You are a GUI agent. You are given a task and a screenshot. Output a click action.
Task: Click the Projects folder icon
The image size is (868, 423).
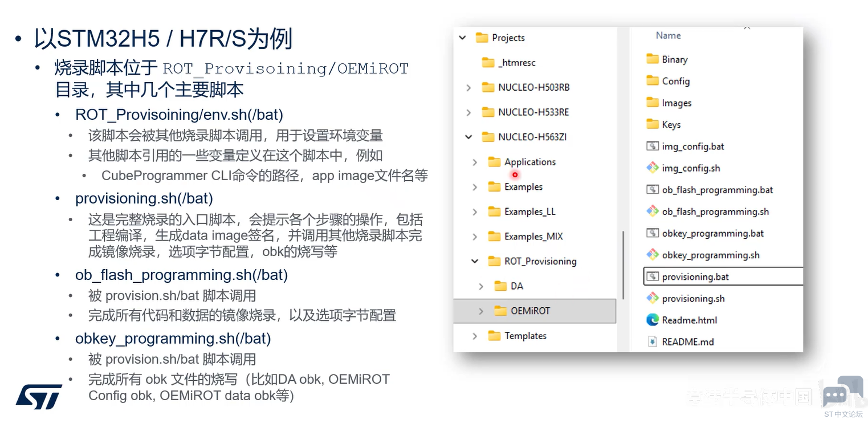pyautogui.click(x=482, y=38)
